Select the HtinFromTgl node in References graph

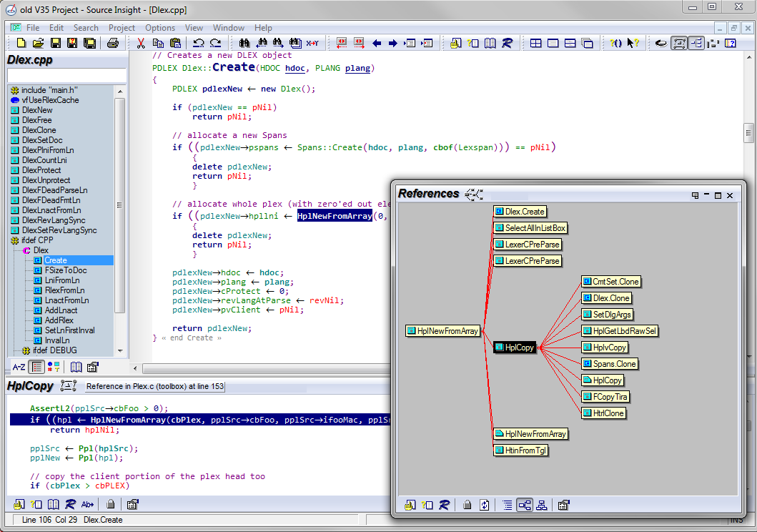click(520, 450)
